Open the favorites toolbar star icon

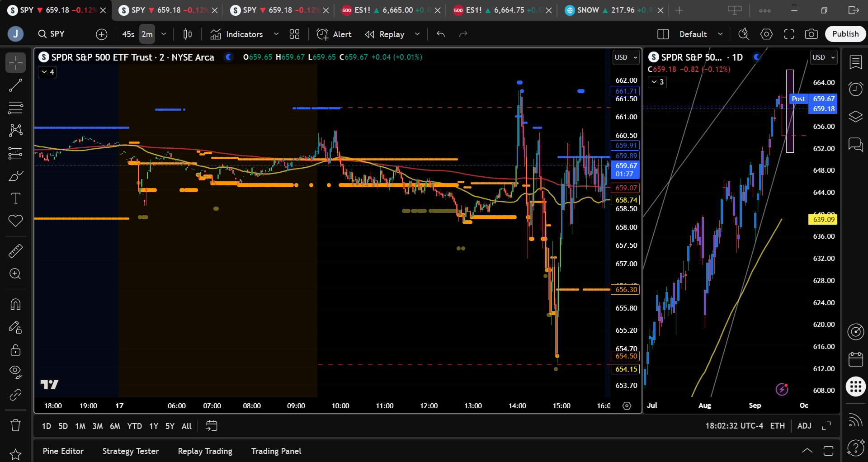coord(15,454)
